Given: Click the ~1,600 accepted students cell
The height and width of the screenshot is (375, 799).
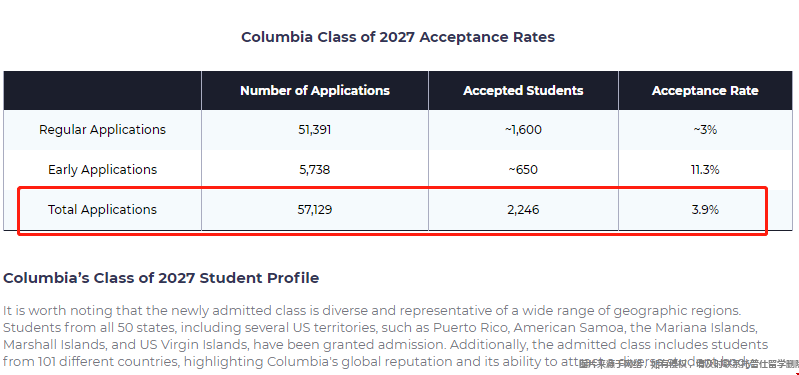Looking at the screenshot, I should [x=523, y=130].
